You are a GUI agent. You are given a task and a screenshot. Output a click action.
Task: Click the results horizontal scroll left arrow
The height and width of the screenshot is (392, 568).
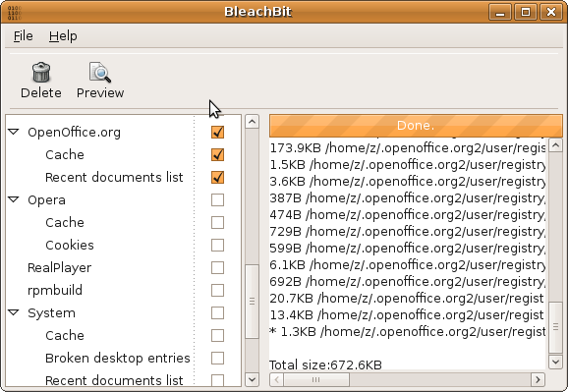pyautogui.click(x=277, y=379)
